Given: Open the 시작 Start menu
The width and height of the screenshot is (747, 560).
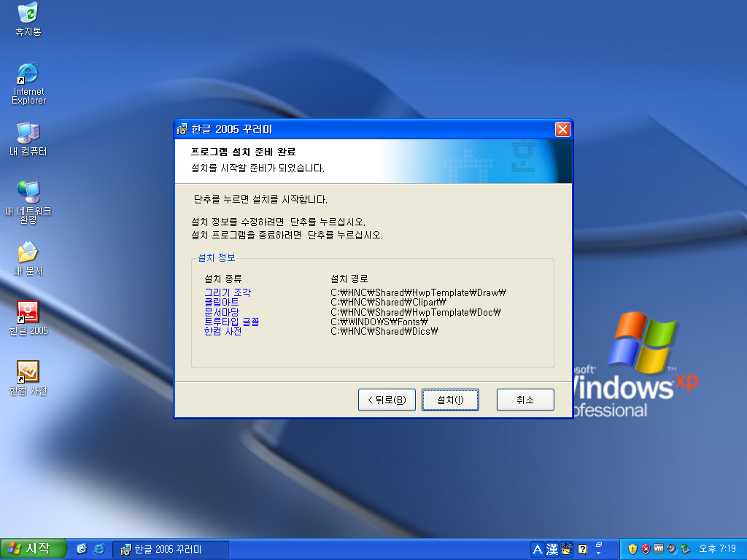Looking at the screenshot, I should tap(32, 548).
